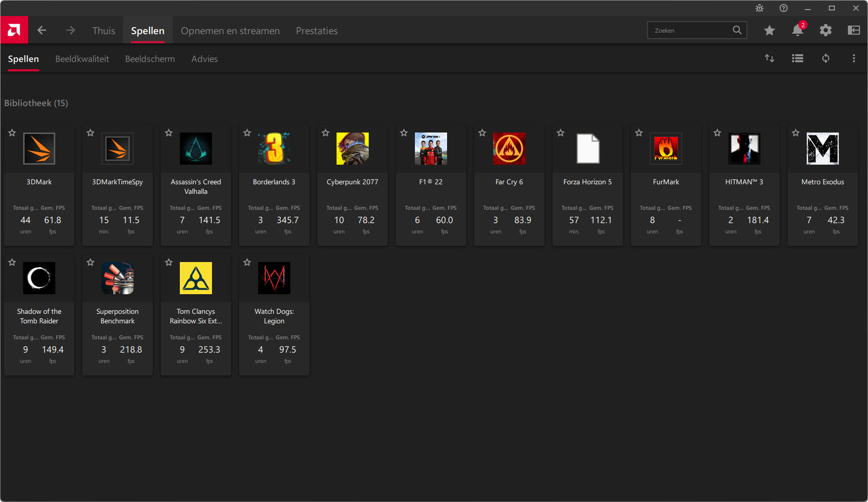Image resolution: width=868 pixels, height=502 pixels.
Task: Open the 3DMark game icon
Action: click(39, 149)
